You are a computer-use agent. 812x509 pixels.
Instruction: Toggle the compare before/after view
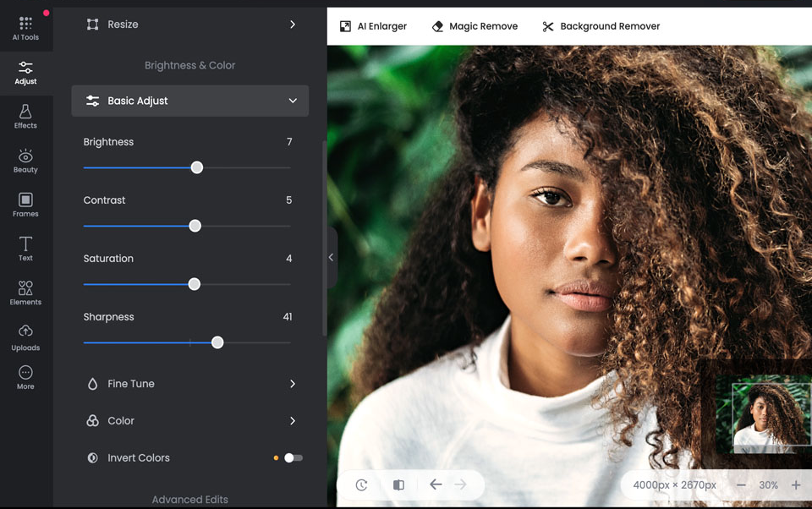coord(398,484)
